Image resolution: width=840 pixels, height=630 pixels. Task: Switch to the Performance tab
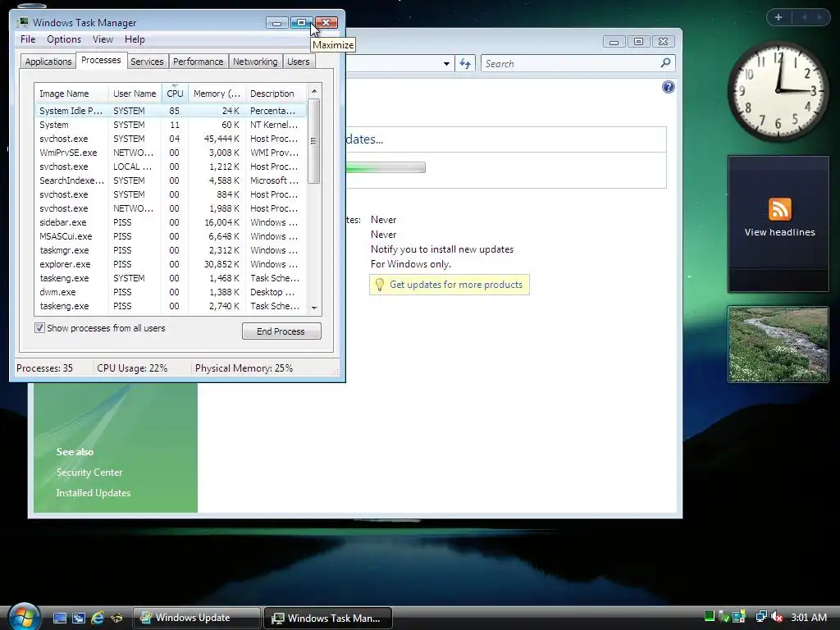tap(199, 62)
